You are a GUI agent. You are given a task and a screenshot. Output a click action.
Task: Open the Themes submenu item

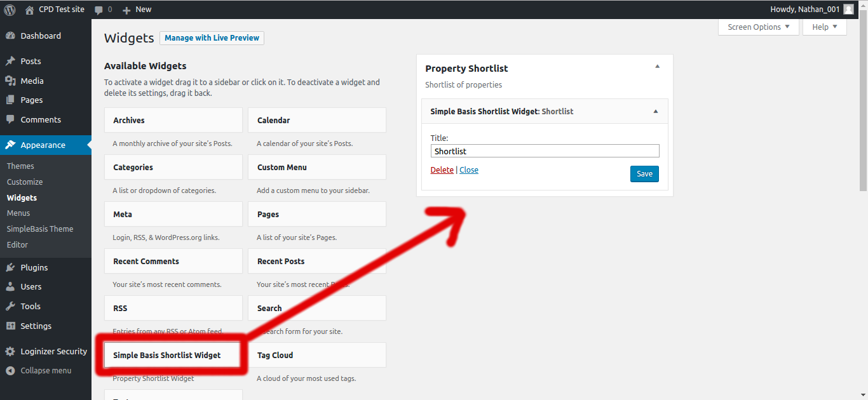click(20, 166)
